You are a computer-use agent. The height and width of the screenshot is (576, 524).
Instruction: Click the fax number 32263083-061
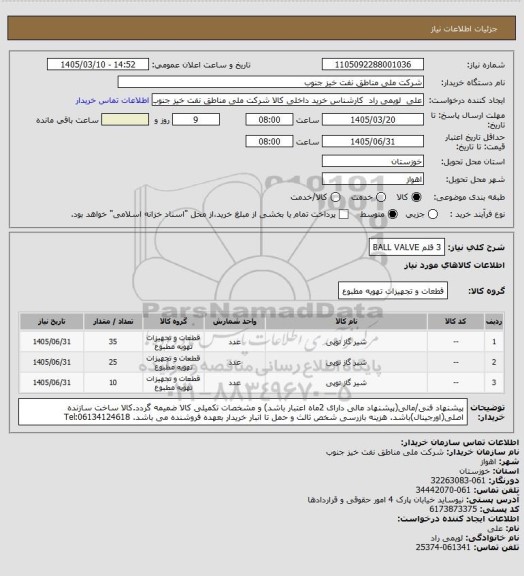pos(458,480)
